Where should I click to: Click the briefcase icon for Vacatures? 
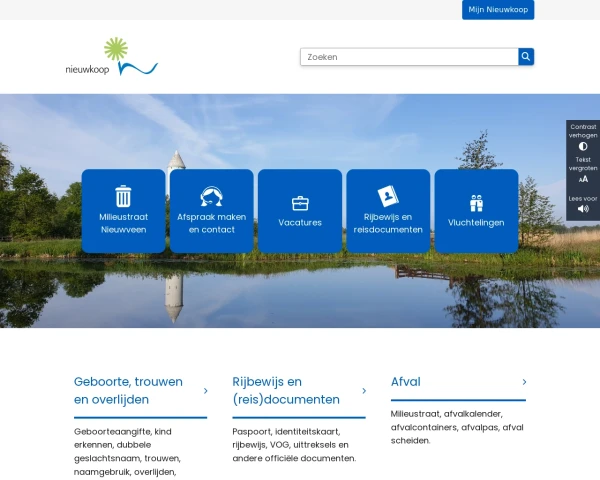click(300, 203)
